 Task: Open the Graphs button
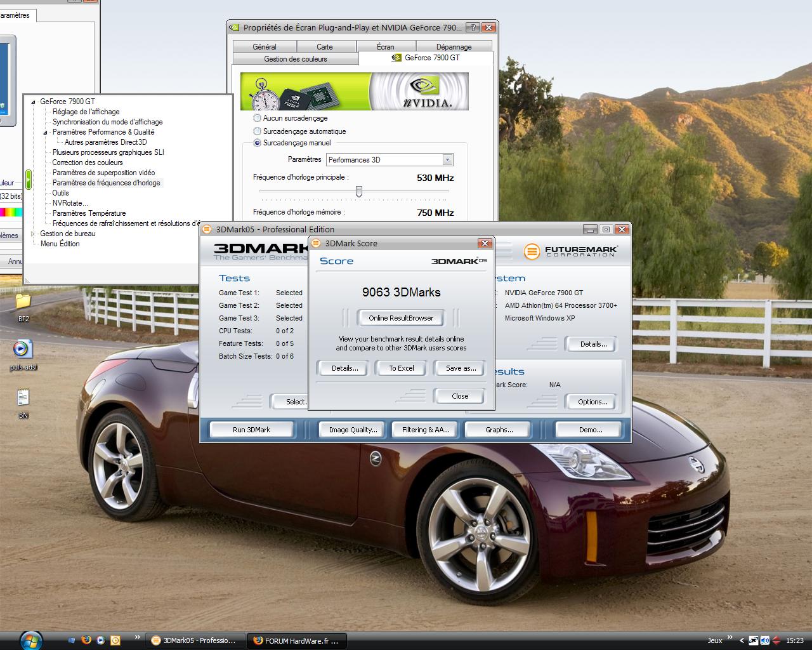[x=499, y=430]
